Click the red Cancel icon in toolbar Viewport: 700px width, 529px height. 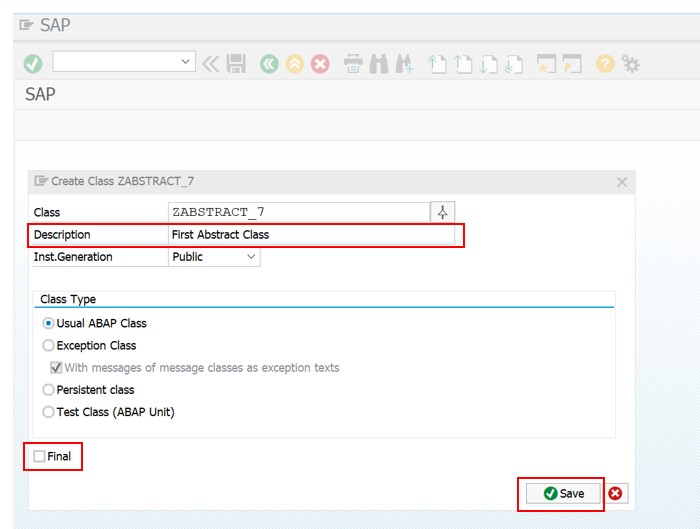pyautogui.click(x=320, y=64)
